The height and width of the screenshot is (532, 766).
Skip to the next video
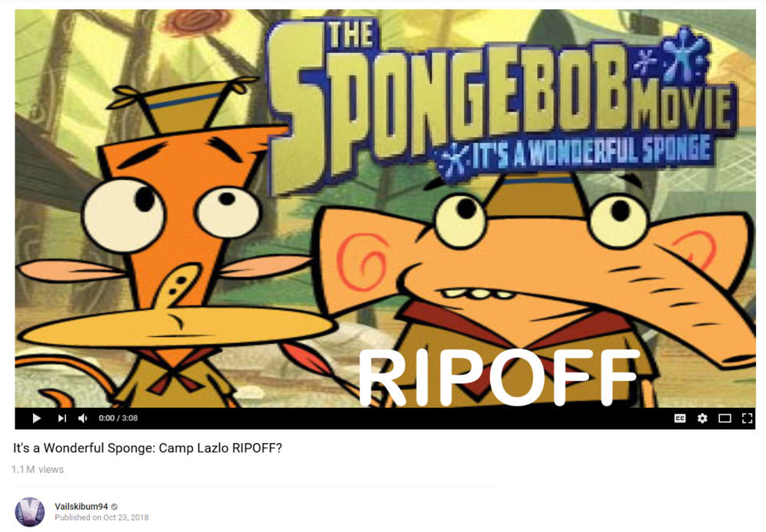pos(62,418)
